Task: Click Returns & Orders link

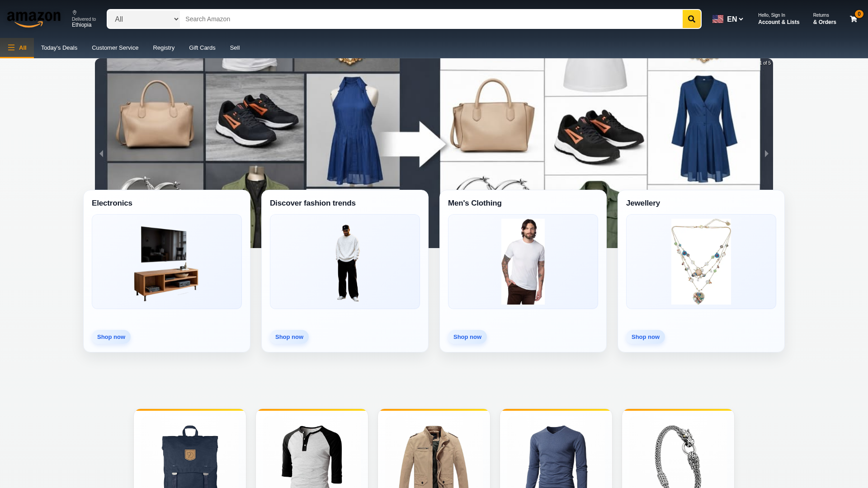Action: (x=824, y=19)
